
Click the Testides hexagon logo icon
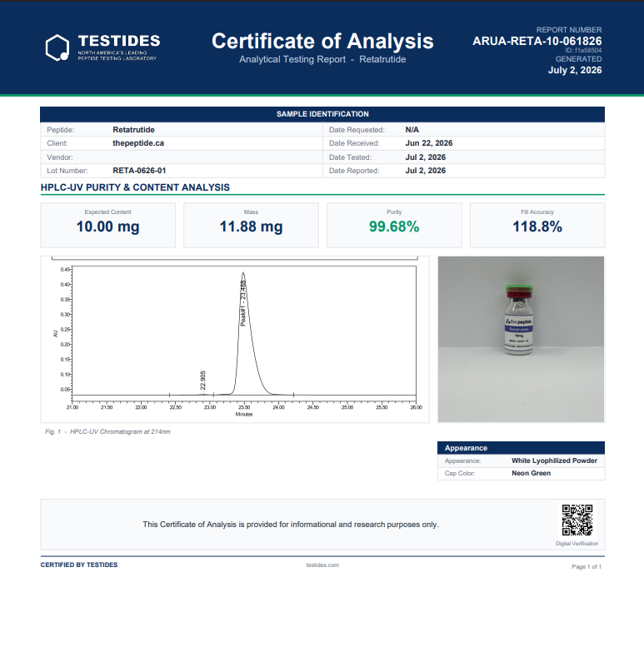click(x=57, y=47)
